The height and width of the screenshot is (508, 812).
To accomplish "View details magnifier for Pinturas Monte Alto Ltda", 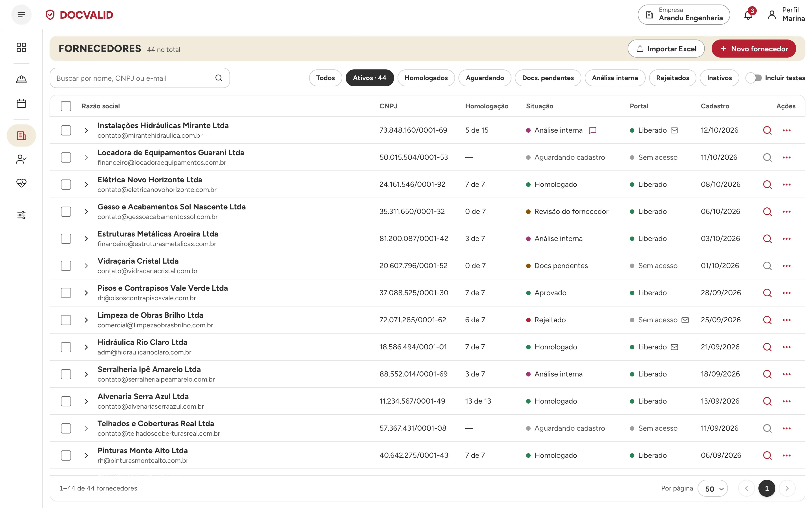I will (767, 455).
